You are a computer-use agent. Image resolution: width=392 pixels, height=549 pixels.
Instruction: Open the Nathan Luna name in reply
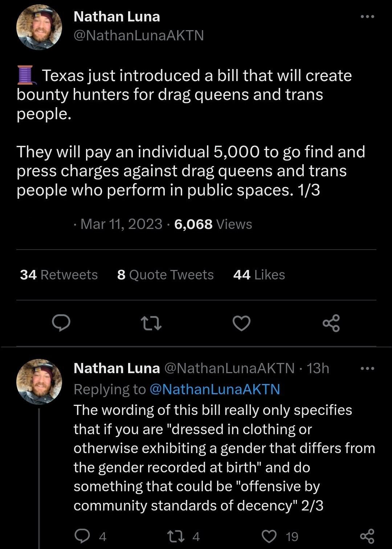click(117, 368)
